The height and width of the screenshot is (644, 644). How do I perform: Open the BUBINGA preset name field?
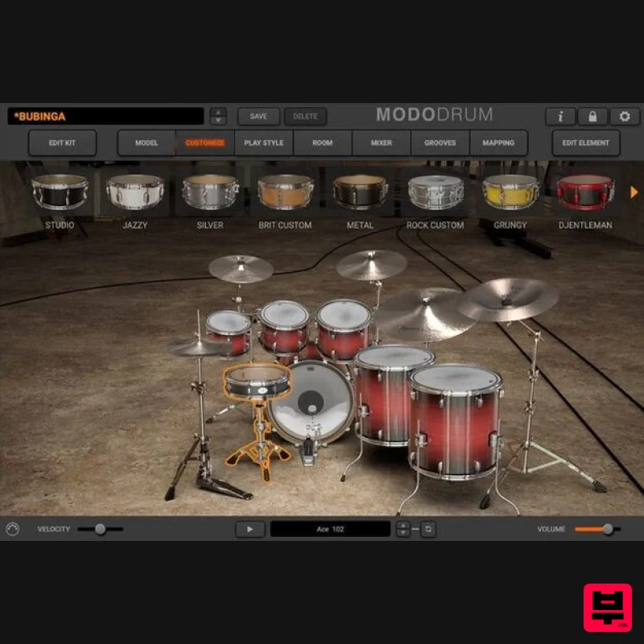coord(105,116)
